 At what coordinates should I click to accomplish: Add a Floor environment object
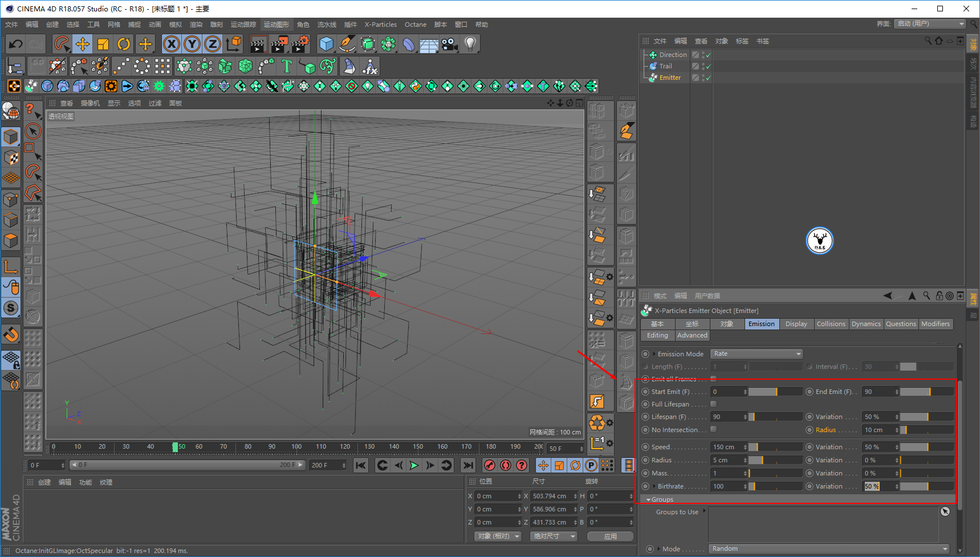coord(429,44)
